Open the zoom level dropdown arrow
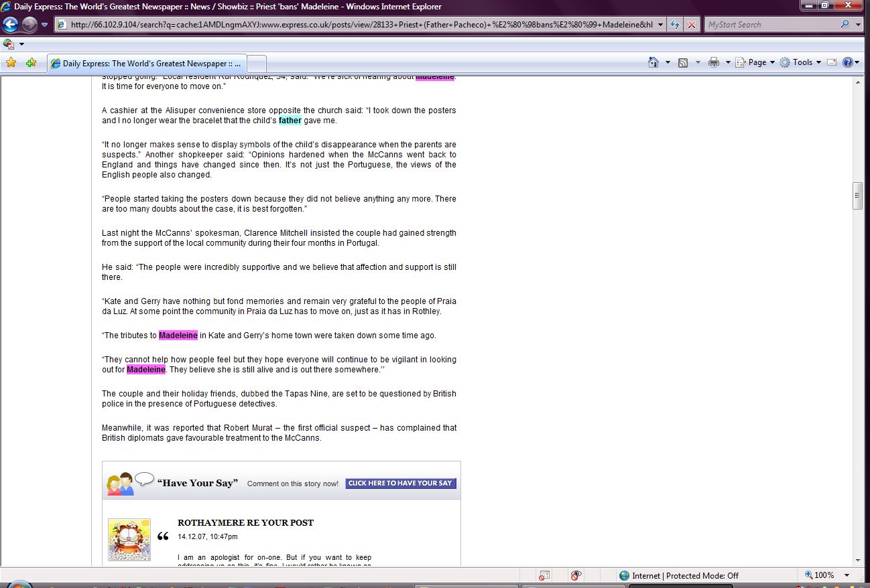The height and width of the screenshot is (588, 870). [847, 575]
